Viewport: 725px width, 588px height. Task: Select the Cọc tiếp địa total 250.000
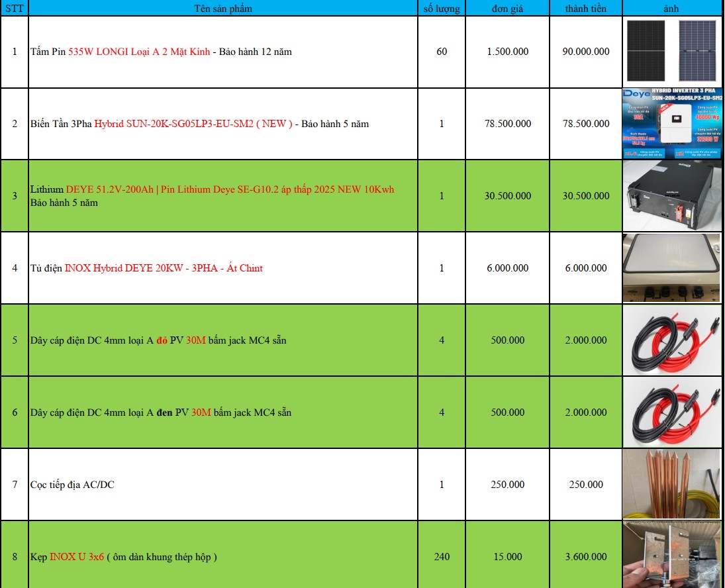tap(586, 485)
